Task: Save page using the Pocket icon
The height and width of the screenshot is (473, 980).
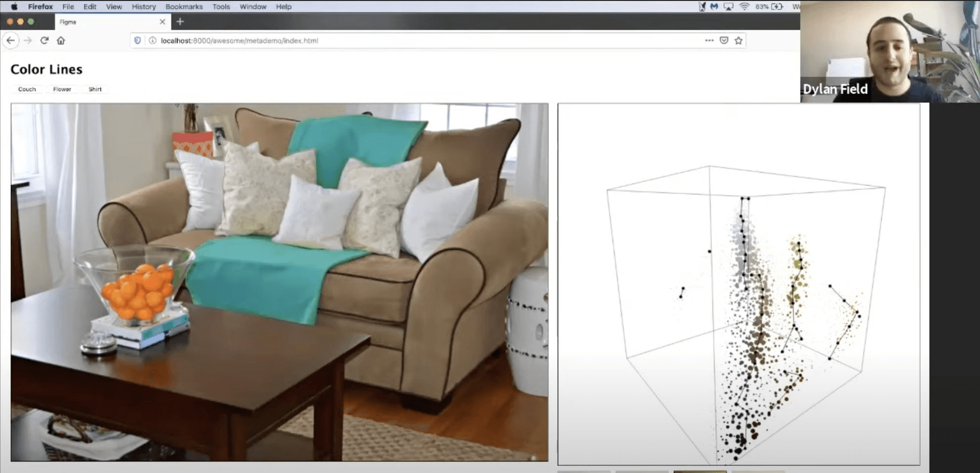Action: click(724, 40)
